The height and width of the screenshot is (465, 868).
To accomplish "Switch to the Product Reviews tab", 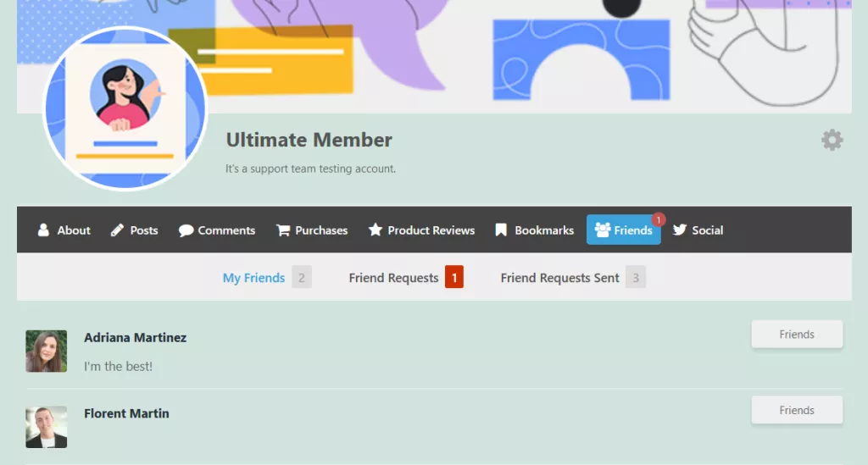I will pos(431,230).
